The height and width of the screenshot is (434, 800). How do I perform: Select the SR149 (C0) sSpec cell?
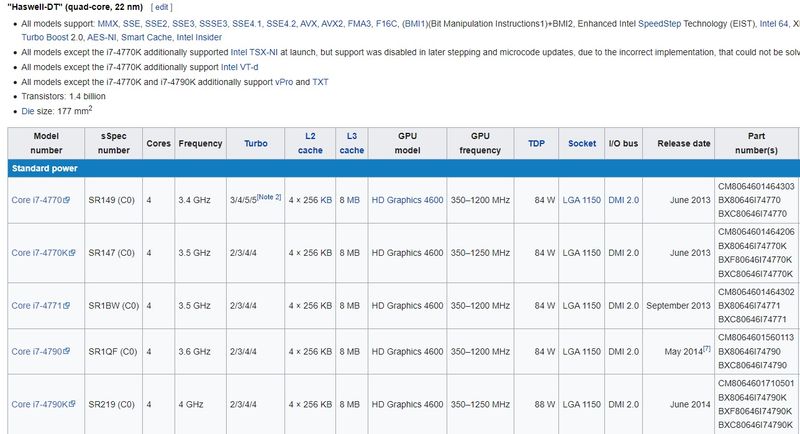[113, 200]
